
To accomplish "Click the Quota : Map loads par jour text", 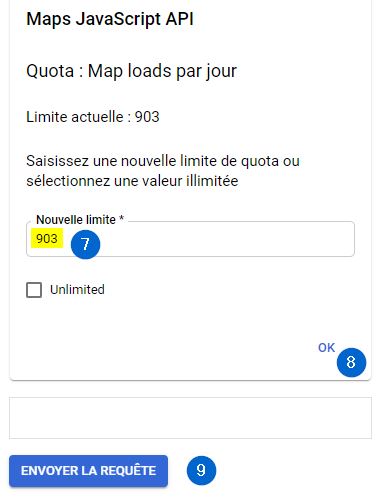I will (x=131, y=71).
